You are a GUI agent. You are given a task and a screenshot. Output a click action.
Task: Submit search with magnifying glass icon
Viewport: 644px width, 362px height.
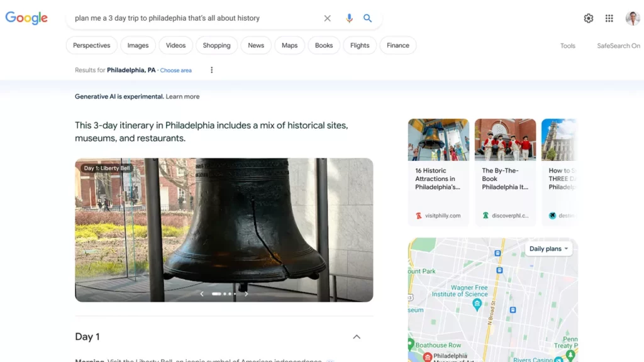[x=367, y=18]
